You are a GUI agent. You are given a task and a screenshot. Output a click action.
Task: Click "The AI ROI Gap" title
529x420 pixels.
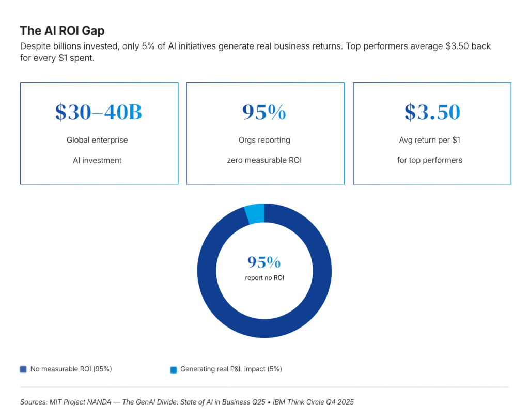(62, 30)
